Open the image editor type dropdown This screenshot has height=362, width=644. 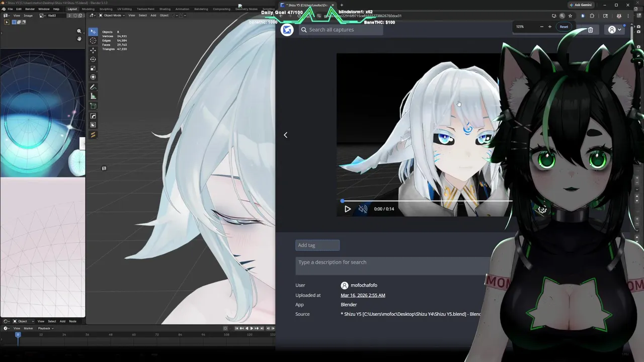[7, 16]
